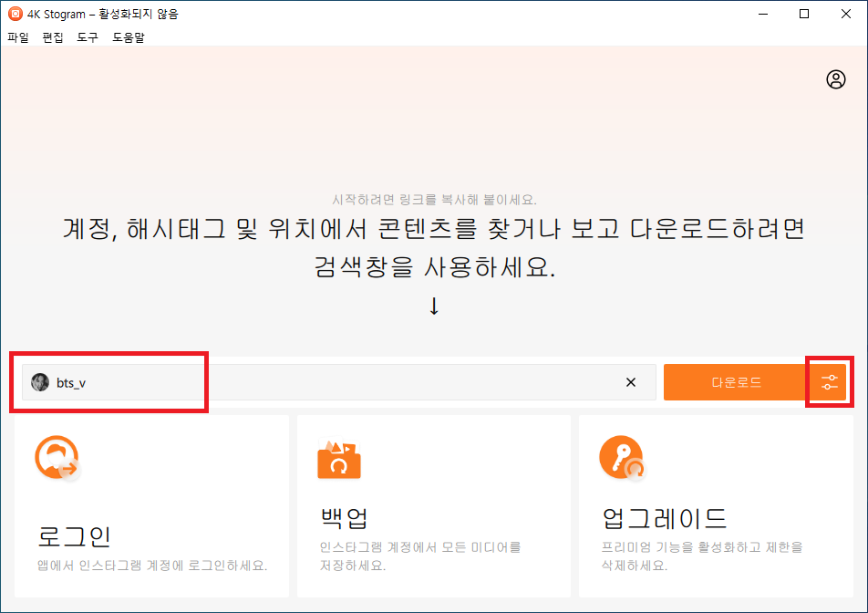868x613 pixels.
Task: Open the 도움말 menu
Action: [128, 37]
